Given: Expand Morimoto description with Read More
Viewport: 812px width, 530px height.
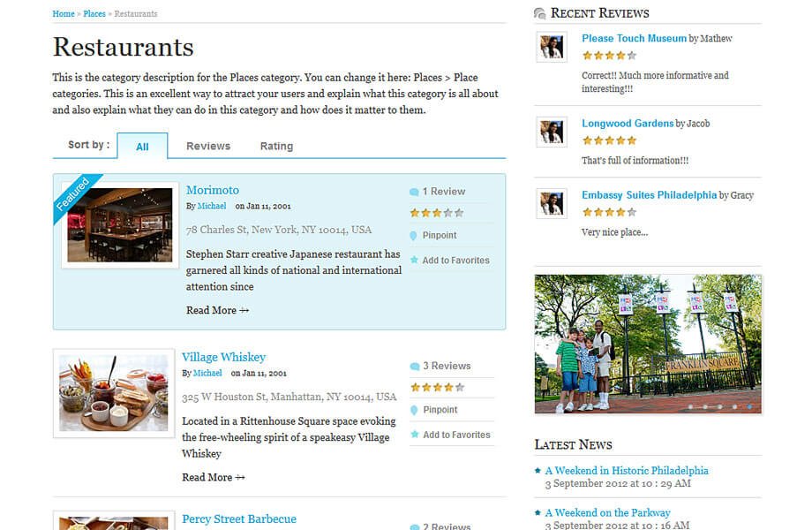Looking at the screenshot, I should [x=217, y=310].
